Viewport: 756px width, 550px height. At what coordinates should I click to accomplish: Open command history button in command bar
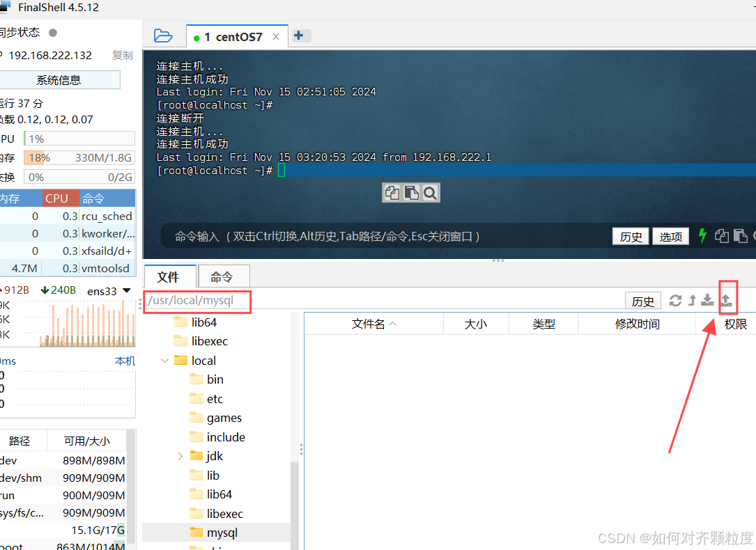click(631, 237)
